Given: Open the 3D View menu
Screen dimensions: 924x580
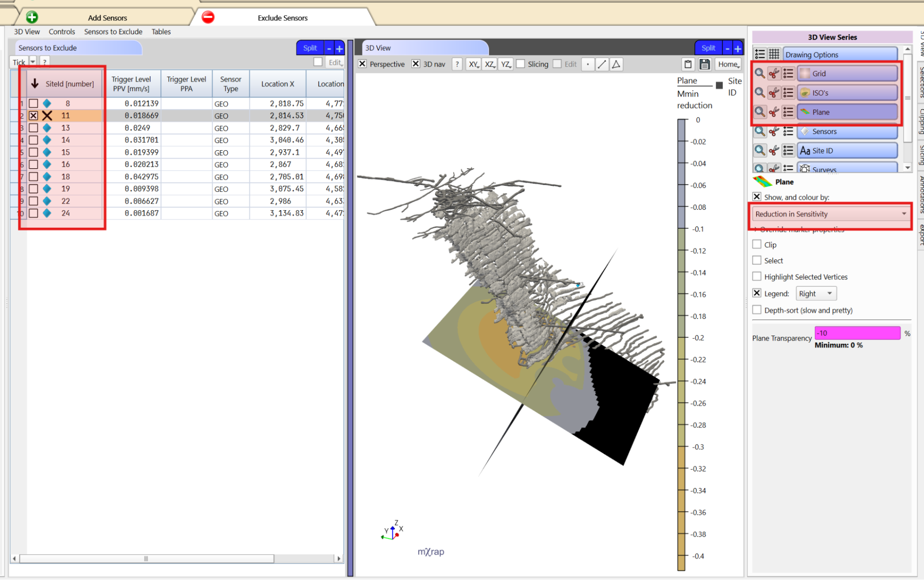Looking at the screenshot, I should click(x=27, y=31).
